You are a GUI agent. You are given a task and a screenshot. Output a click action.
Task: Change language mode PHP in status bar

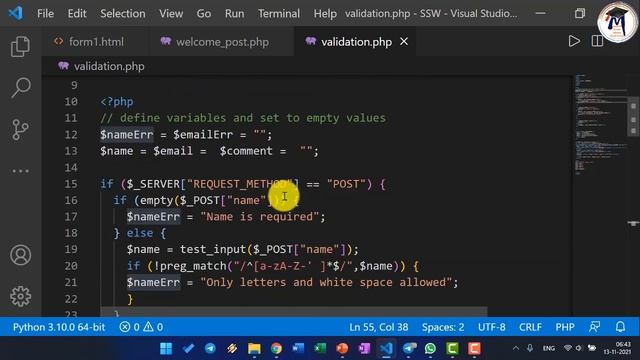(565, 327)
